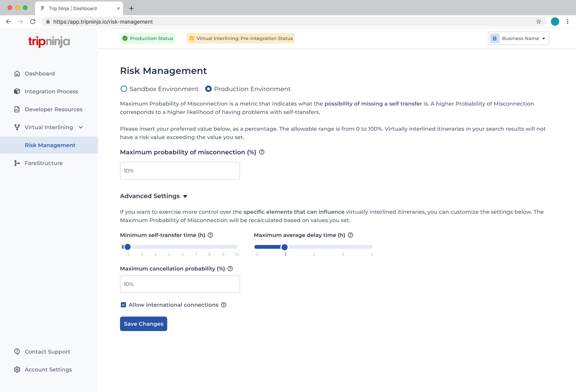
Task: Open Developer Resources from the sidebar
Action: 17,109
